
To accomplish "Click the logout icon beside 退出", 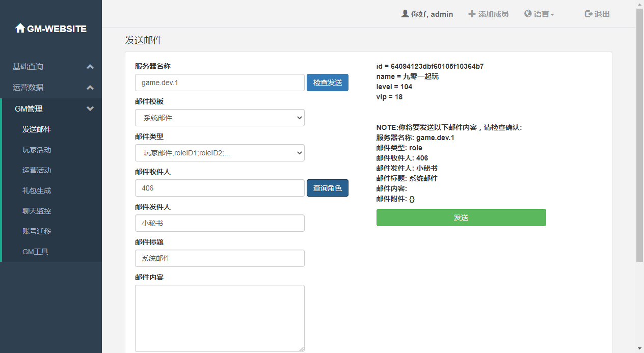I will point(588,14).
